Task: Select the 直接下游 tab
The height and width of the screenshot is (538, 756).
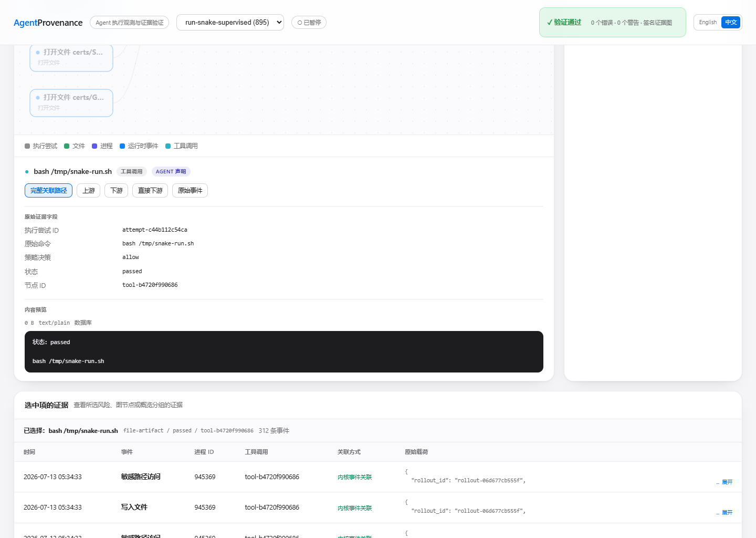Action: [x=150, y=190]
